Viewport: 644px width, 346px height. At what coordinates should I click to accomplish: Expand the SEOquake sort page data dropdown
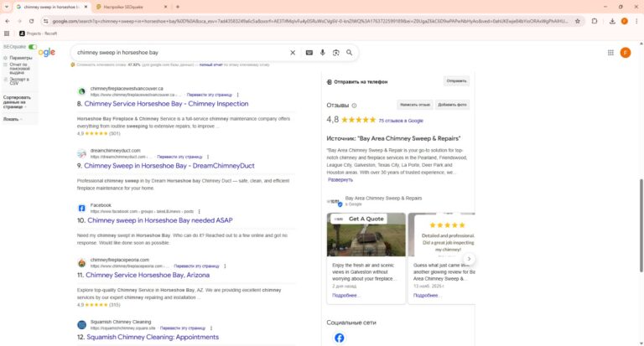point(26,107)
